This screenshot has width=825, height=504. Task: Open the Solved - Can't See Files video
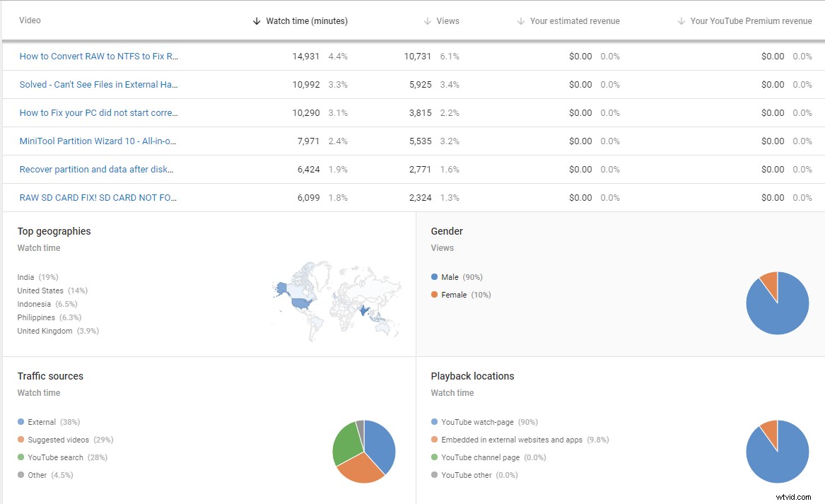(x=98, y=84)
